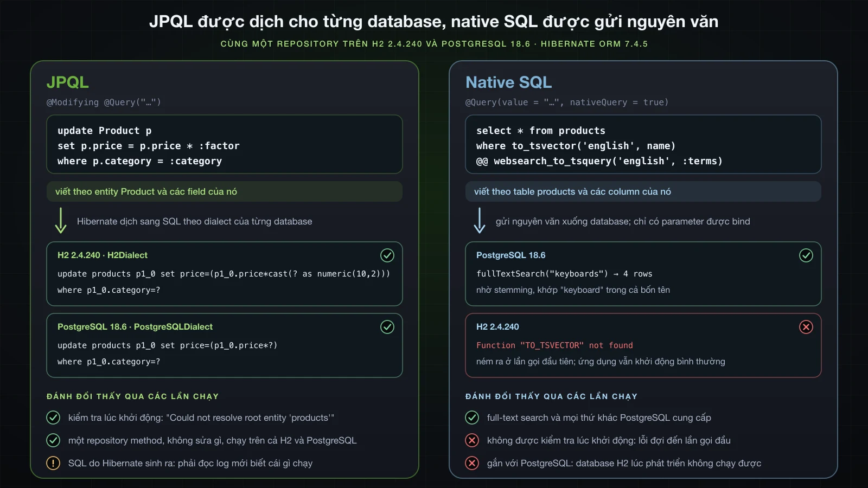Click the red X beside 'gắn với PostgreSQL'
The width and height of the screenshot is (868, 488).
pyautogui.click(x=472, y=463)
